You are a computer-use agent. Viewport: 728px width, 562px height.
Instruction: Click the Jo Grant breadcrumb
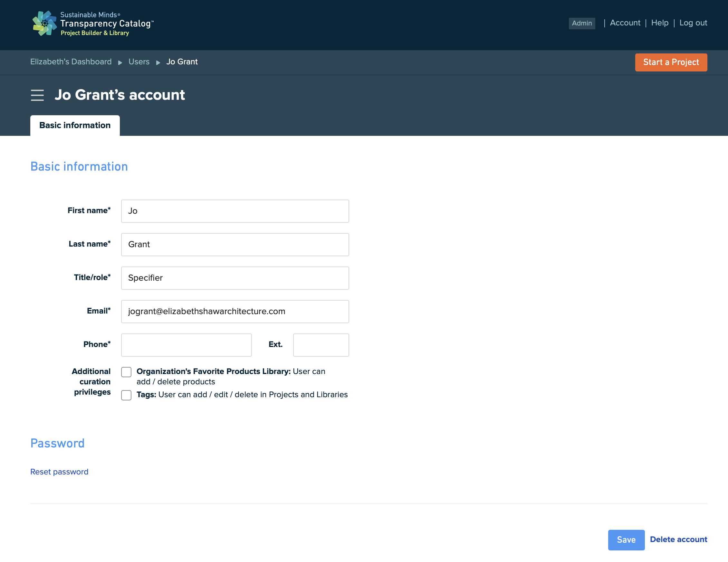pyautogui.click(x=182, y=61)
